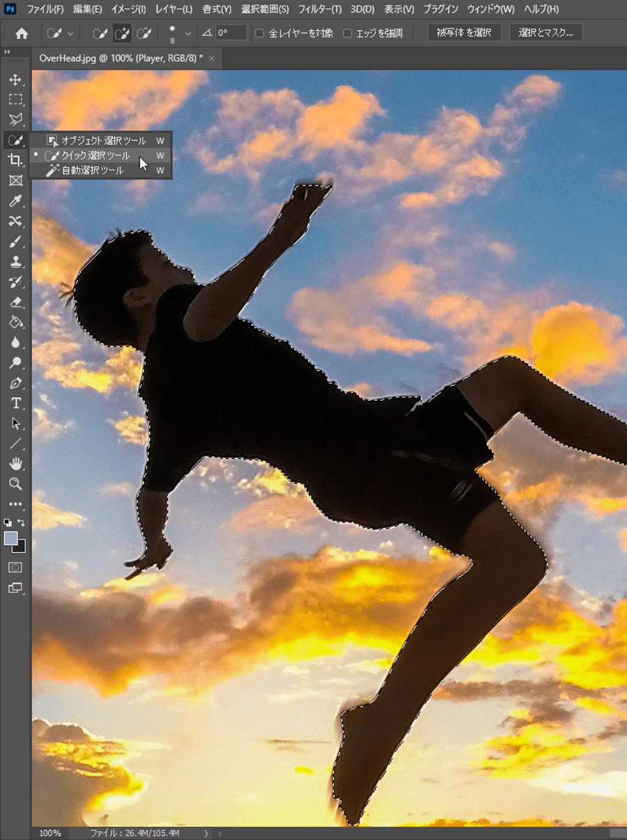Select the Move tool
This screenshot has width=627, height=840.
15,80
